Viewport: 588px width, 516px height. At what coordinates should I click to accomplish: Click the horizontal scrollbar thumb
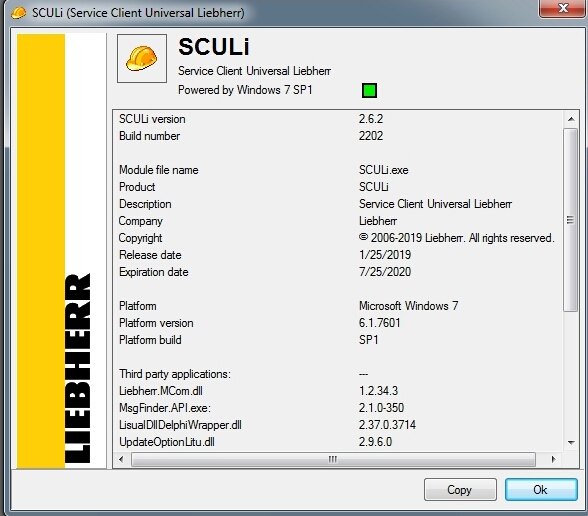point(333,459)
